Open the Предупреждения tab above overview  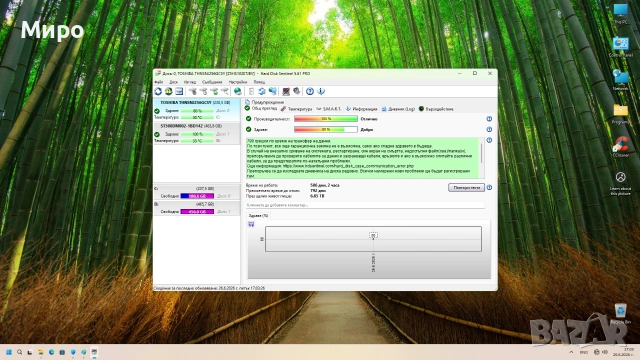pyautogui.click(x=264, y=102)
